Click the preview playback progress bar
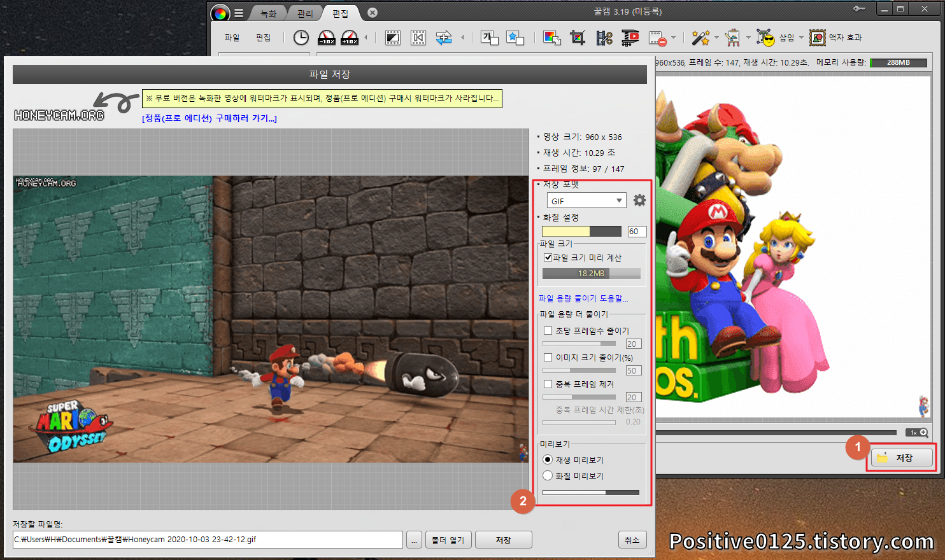 coord(591,493)
